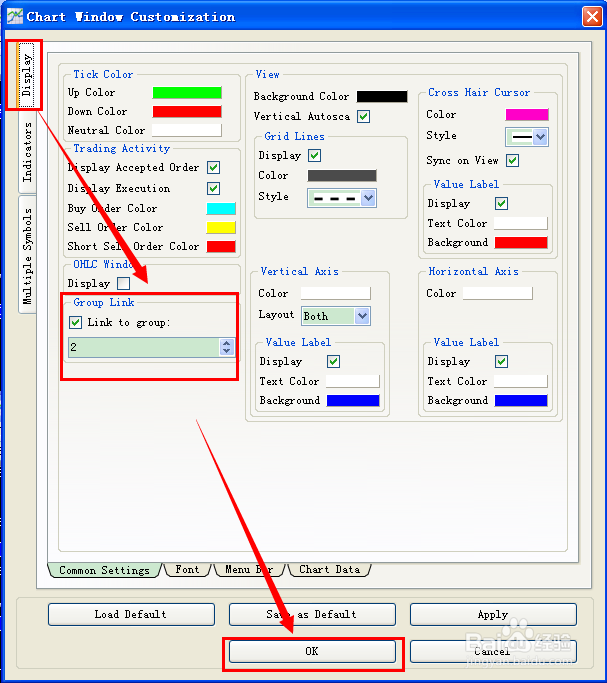Decrease group number with down spinner arrow
This screenshot has width=607, height=683.
coord(226,351)
